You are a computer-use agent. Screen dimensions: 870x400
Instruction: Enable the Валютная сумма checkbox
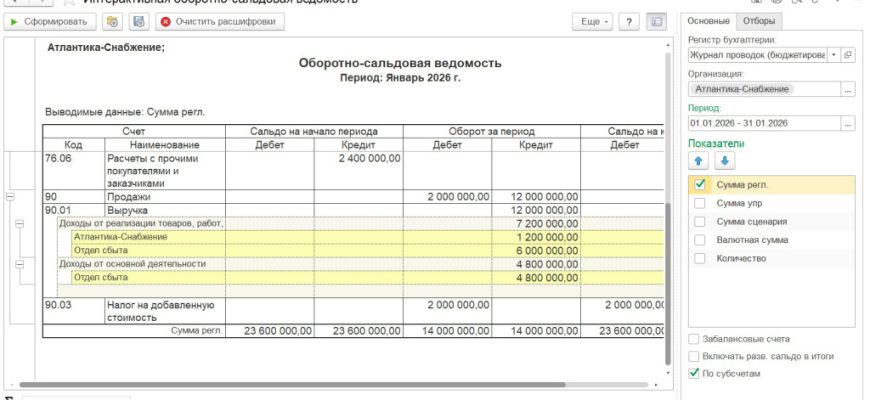pyautogui.click(x=700, y=240)
